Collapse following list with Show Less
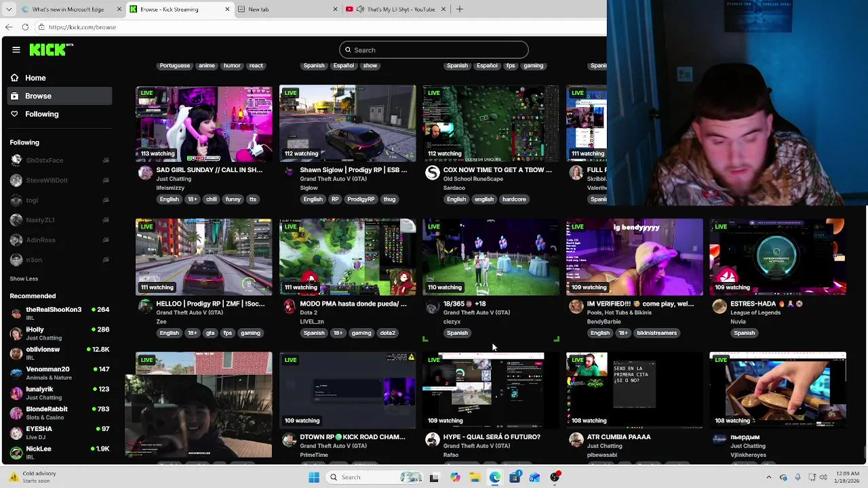 [24, 279]
